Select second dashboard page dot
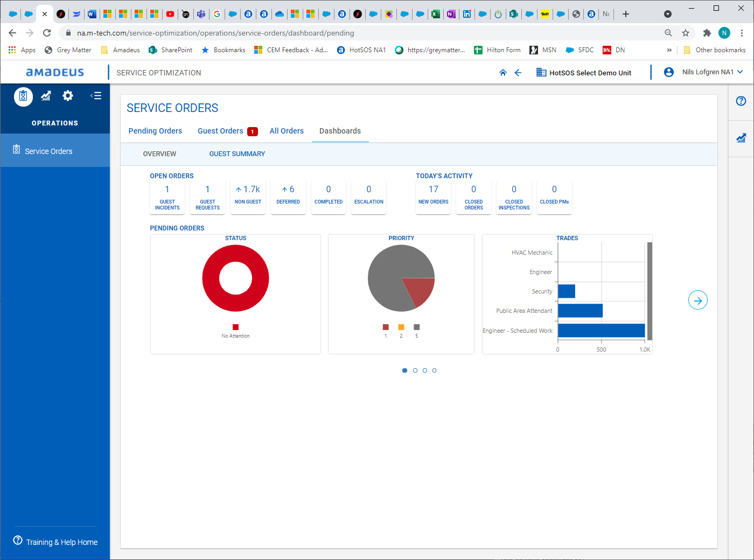The width and height of the screenshot is (754, 560). click(415, 370)
